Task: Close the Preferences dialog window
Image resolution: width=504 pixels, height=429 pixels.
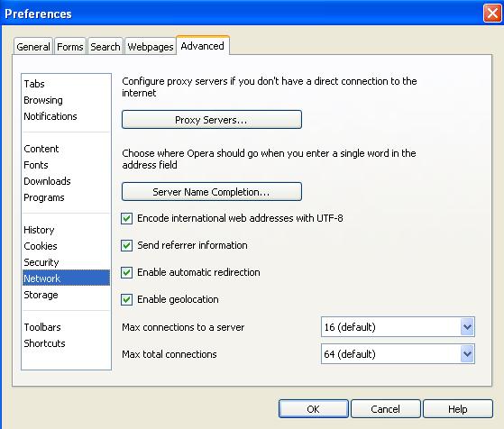Action: click(492, 14)
